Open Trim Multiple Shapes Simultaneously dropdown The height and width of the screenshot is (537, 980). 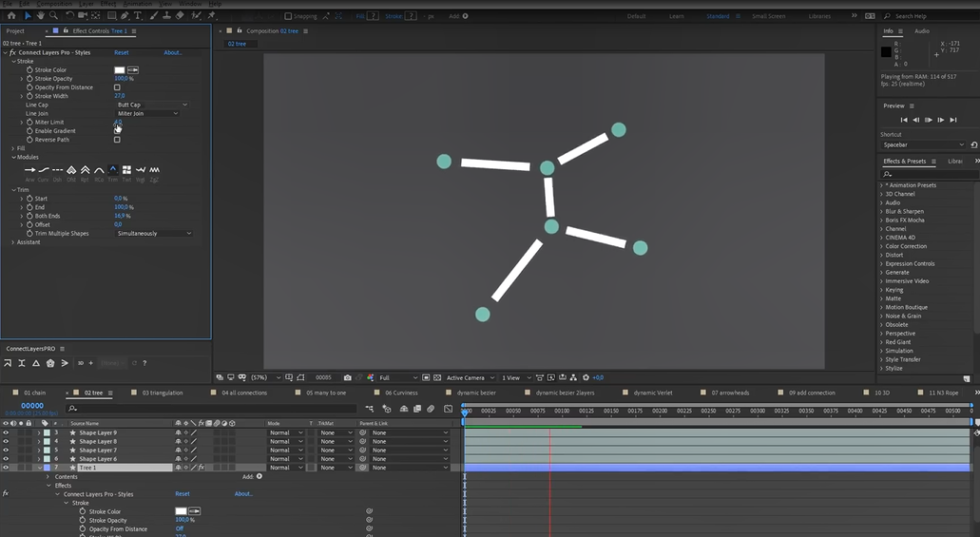153,234
